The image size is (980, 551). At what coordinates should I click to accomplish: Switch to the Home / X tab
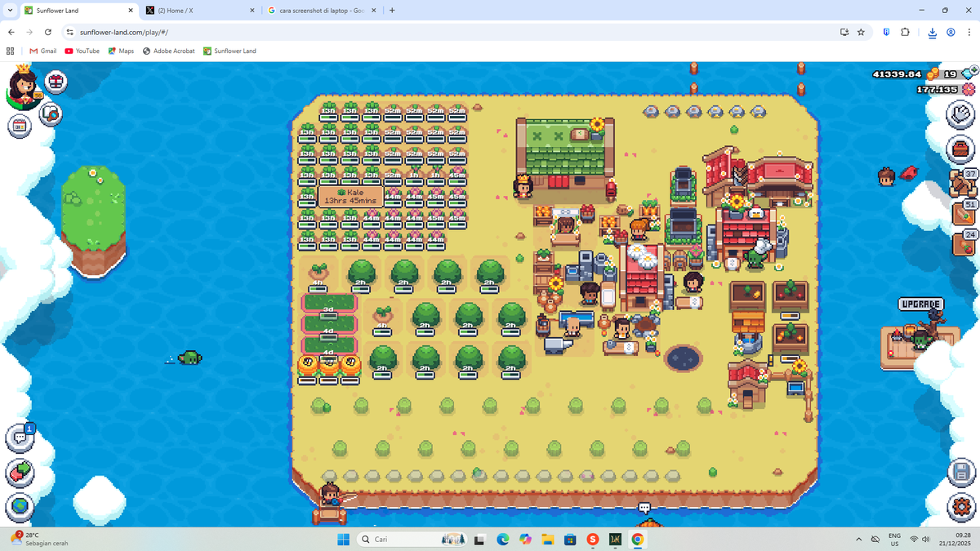[x=198, y=11]
